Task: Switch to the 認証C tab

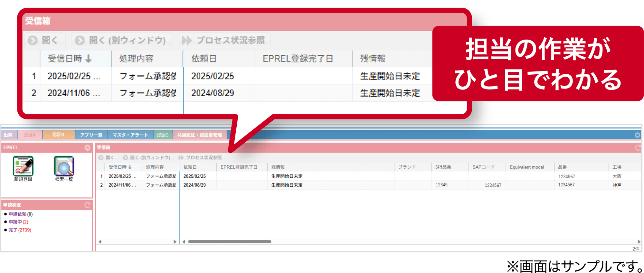Action: pos(163,135)
